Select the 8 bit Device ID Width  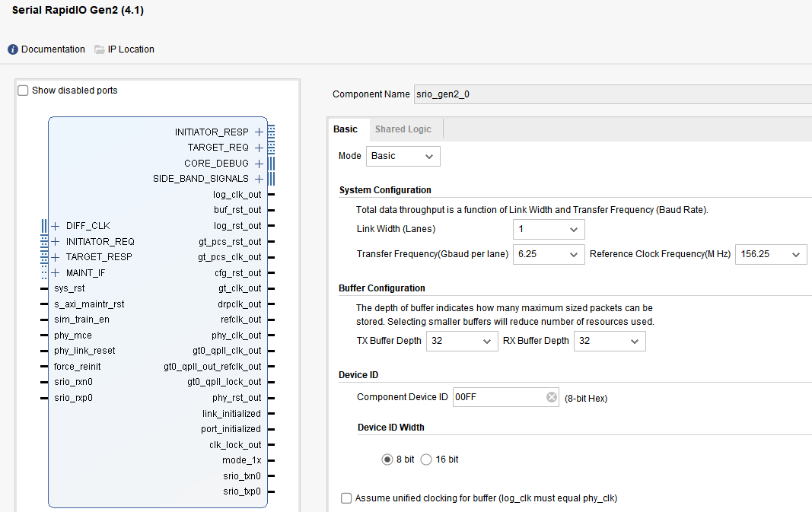[x=387, y=460]
